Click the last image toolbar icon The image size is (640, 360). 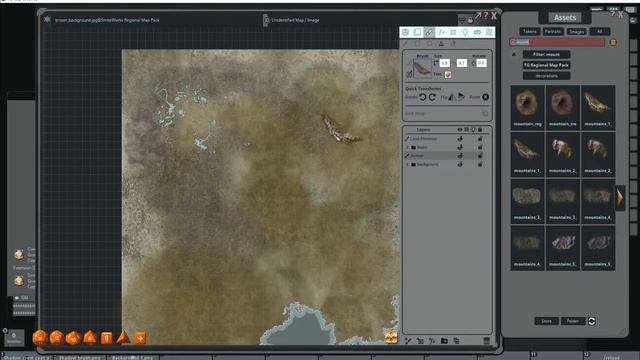click(x=489, y=32)
